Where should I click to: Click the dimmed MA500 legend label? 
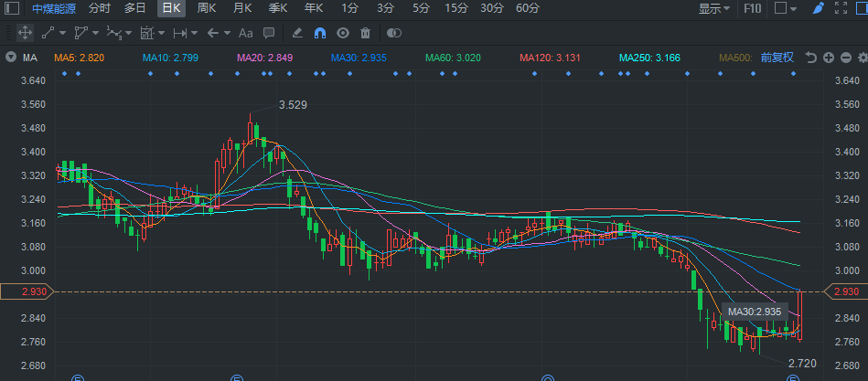click(x=735, y=58)
